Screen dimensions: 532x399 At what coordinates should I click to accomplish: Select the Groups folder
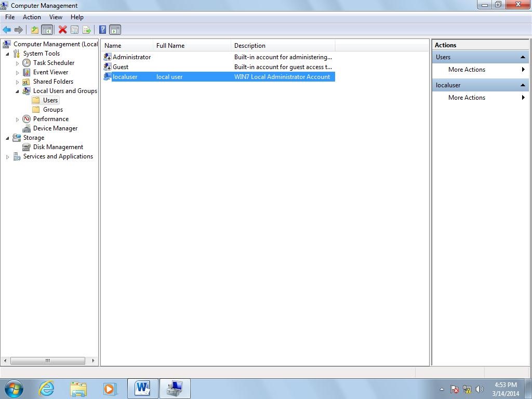(52, 110)
